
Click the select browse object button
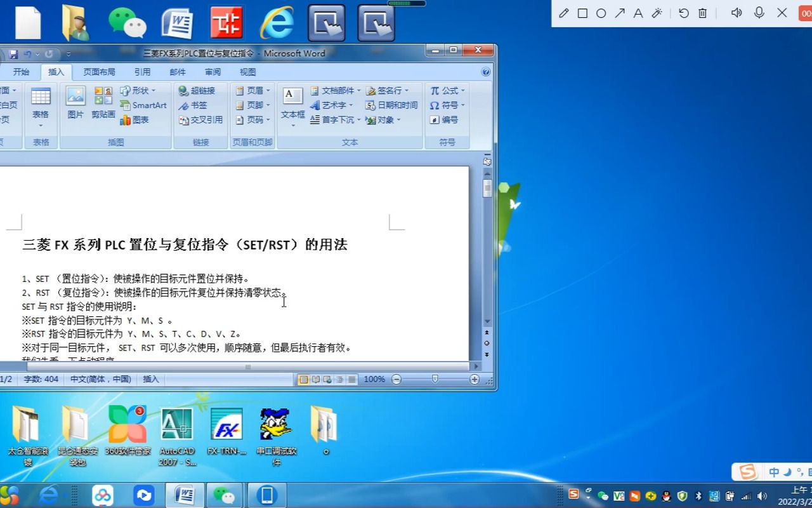[487, 343]
